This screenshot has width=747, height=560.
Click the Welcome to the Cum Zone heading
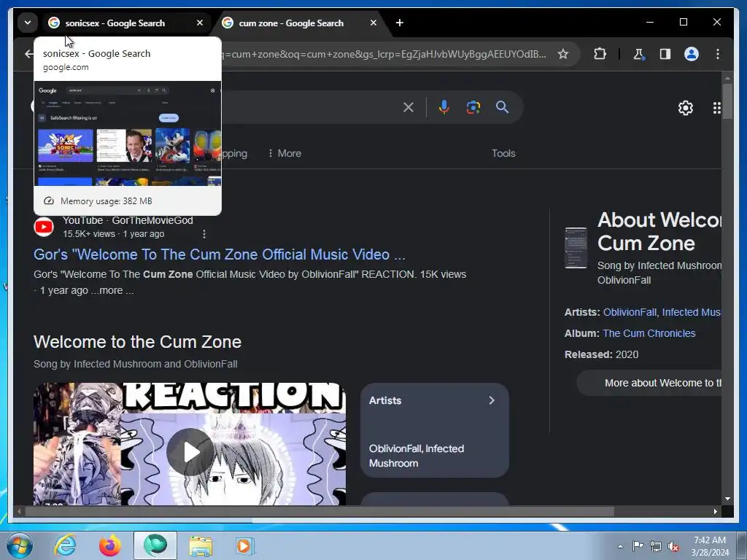point(137,342)
